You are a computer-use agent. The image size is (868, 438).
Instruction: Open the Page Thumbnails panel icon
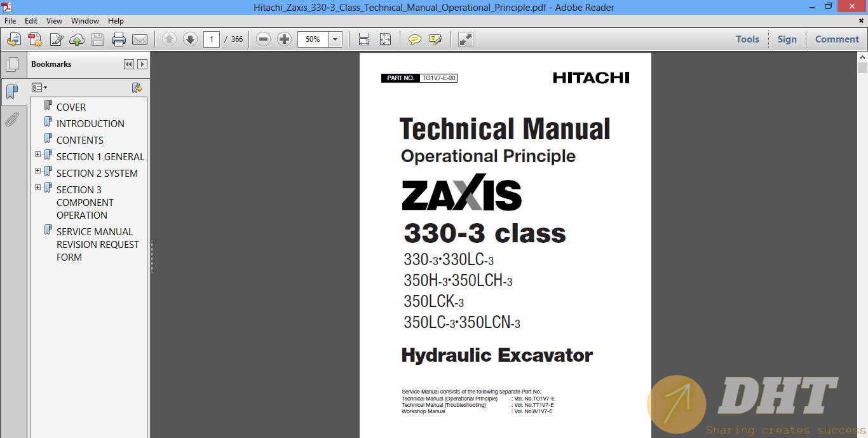pyautogui.click(x=12, y=64)
